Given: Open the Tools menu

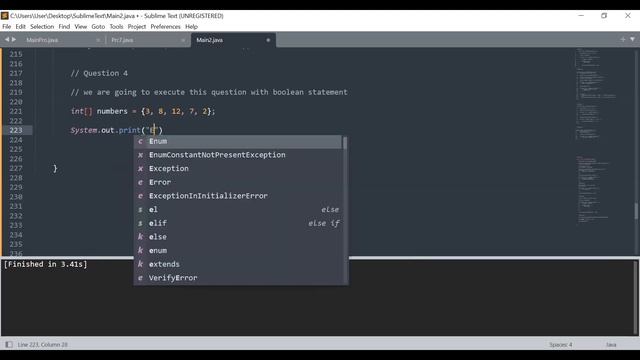Looking at the screenshot, I should point(116,27).
